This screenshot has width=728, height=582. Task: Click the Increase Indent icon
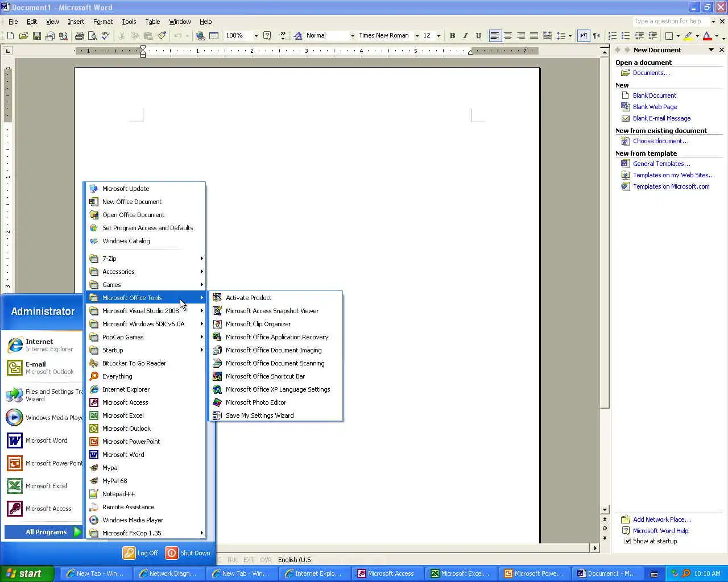(x=652, y=36)
